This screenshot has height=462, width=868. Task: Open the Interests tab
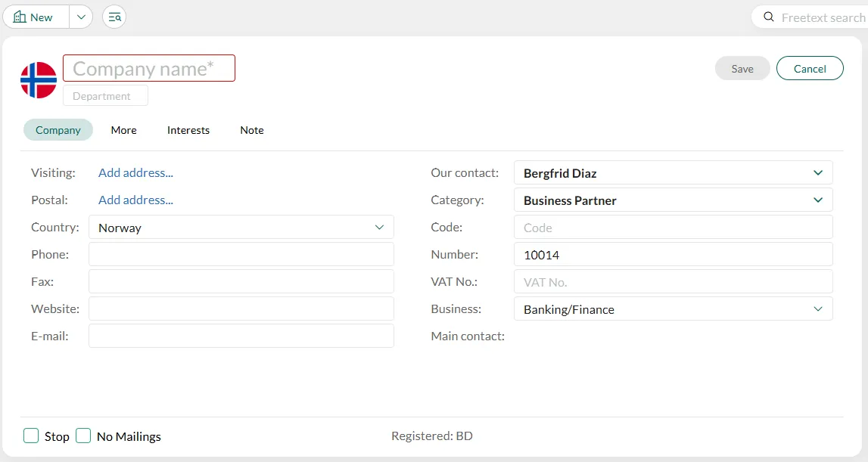[188, 130]
